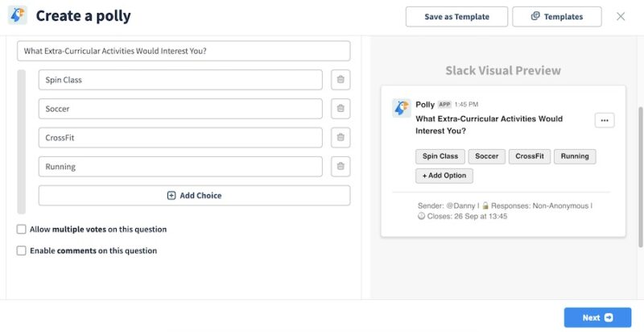This screenshot has width=644, height=332.
Task: Edit the Running choice field
Action: tap(180, 167)
